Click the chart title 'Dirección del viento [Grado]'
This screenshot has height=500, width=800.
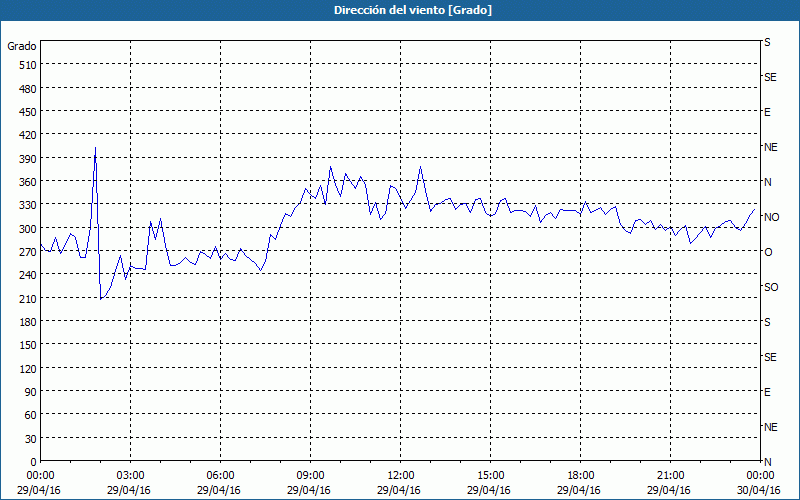(413, 10)
